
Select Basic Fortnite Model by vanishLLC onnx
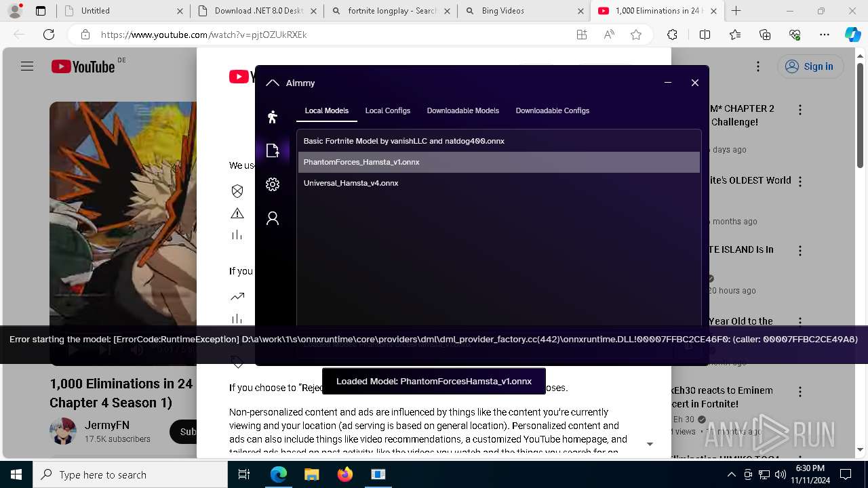tap(499, 141)
